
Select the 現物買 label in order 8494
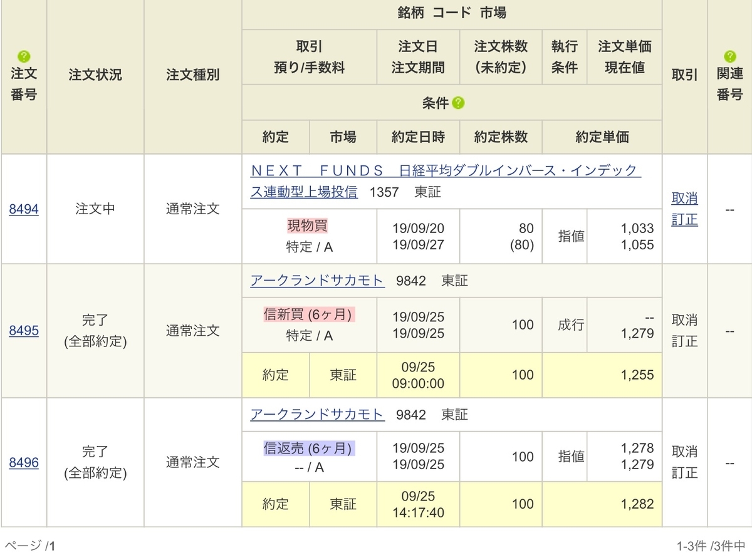click(308, 226)
